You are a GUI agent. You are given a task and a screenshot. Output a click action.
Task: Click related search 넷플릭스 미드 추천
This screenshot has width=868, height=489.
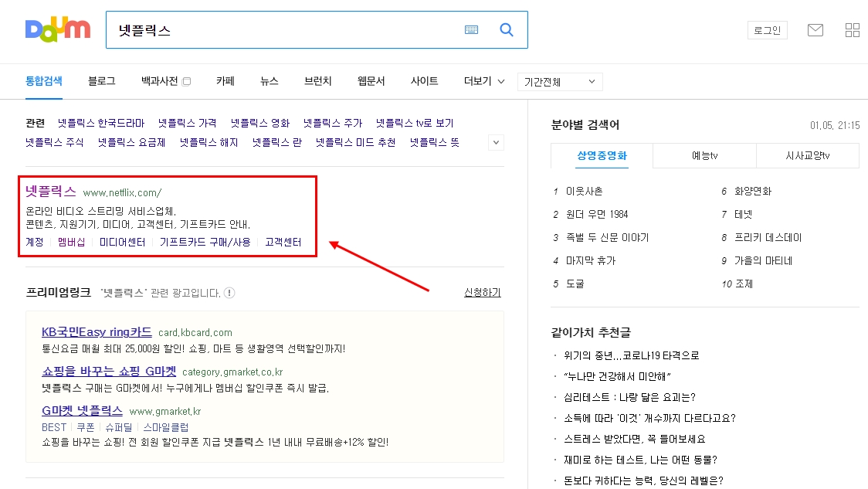[x=355, y=142]
